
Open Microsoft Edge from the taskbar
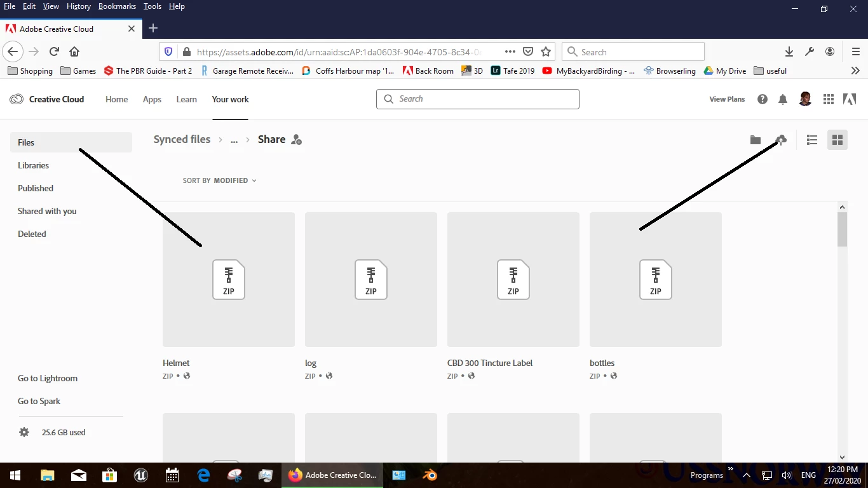(x=203, y=475)
